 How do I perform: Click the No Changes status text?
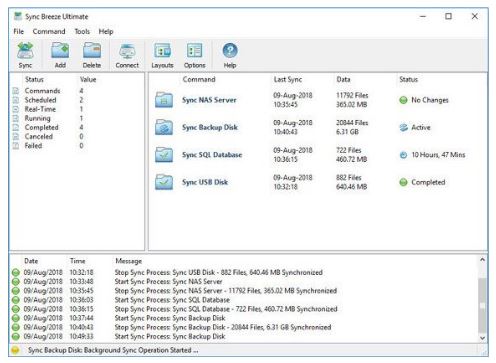430,100
